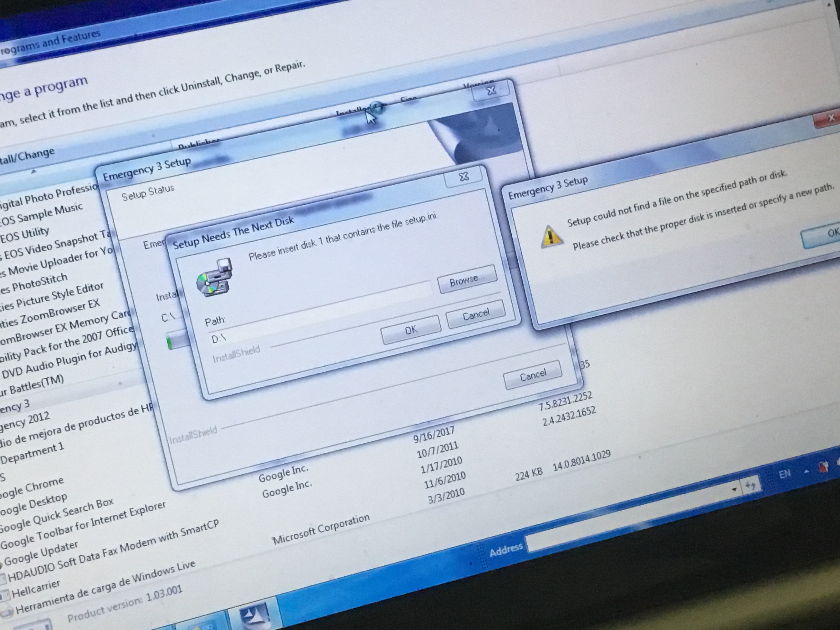
Task: Close the Setup Needs The Next Disk dialog
Action: point(464,177)
